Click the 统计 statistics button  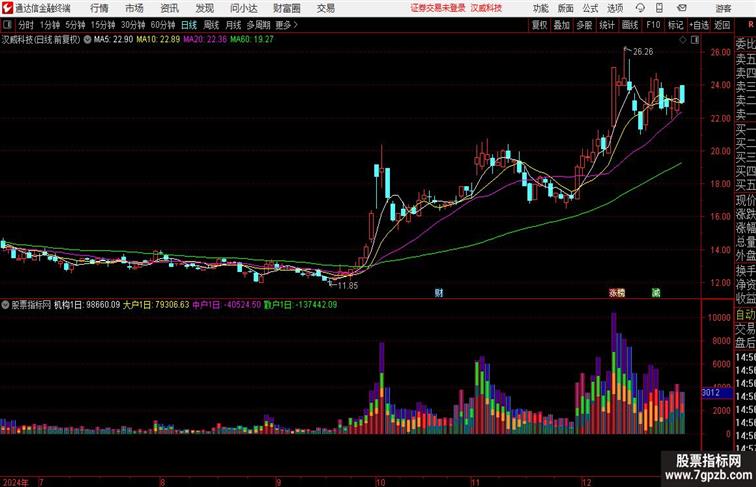607,25
